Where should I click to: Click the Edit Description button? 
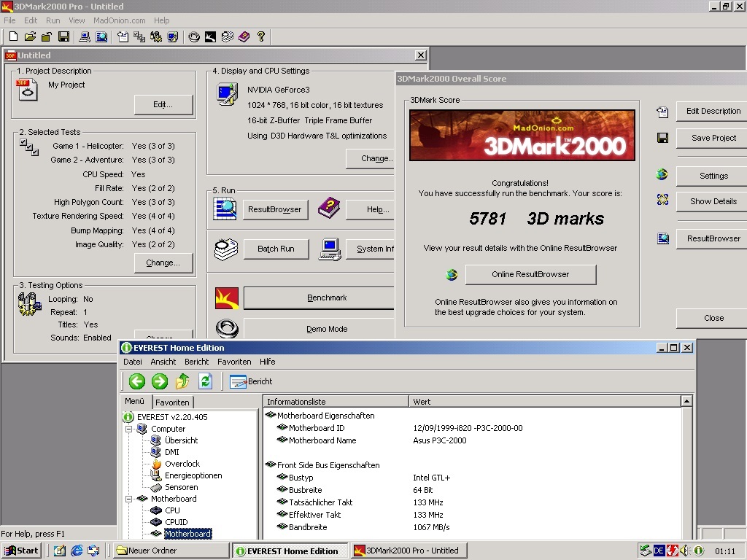713,111
